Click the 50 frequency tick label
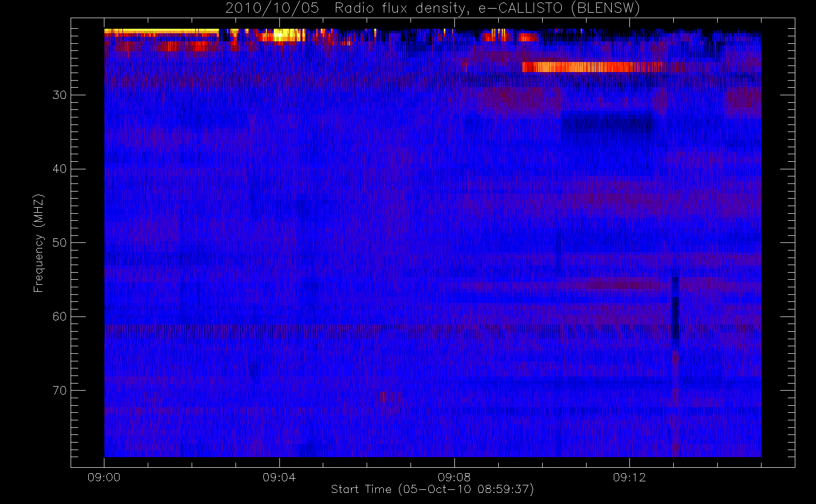The image size is (816, 504). click(x=60, y=242)
